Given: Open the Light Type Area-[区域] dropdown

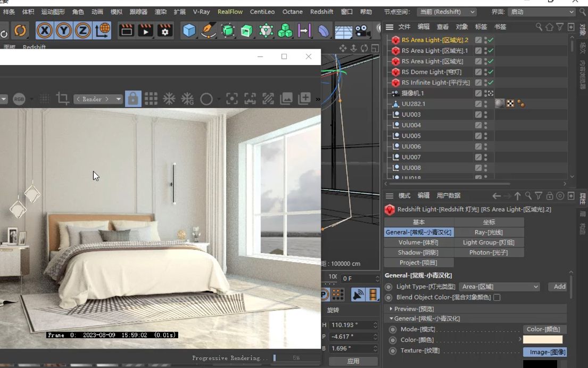Looking at the screenshot, I should [499, 287].
